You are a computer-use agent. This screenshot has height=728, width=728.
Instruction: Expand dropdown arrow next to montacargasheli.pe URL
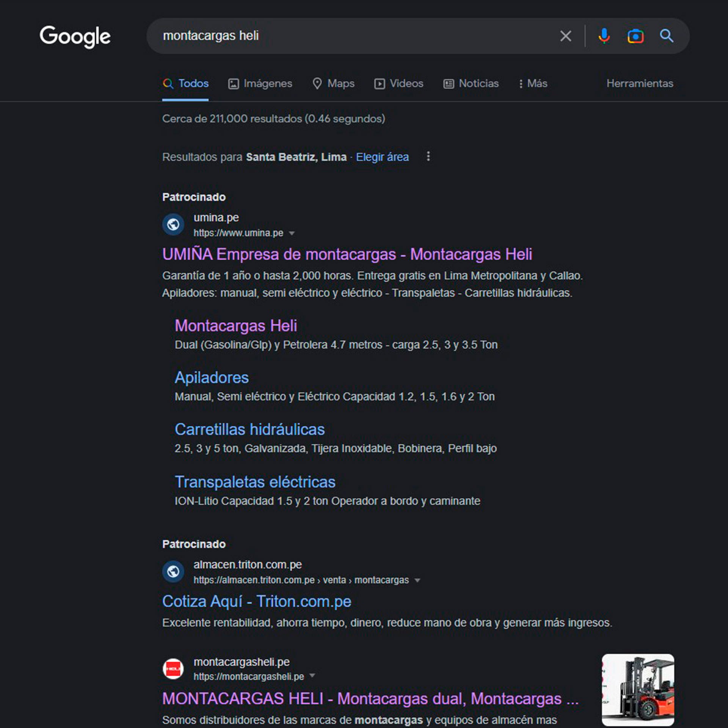point(312,676)
